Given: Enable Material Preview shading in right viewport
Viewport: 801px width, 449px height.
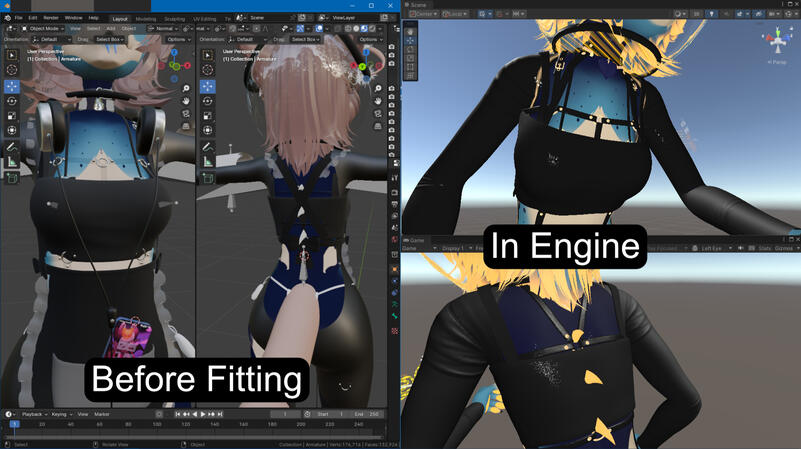Looking at the screenshot, I should click(364, 29).
